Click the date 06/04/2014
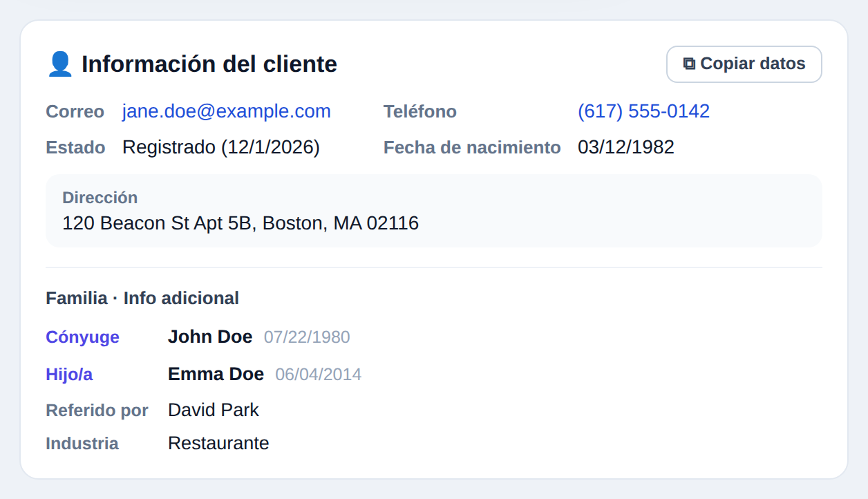 [x=319, y=375]
